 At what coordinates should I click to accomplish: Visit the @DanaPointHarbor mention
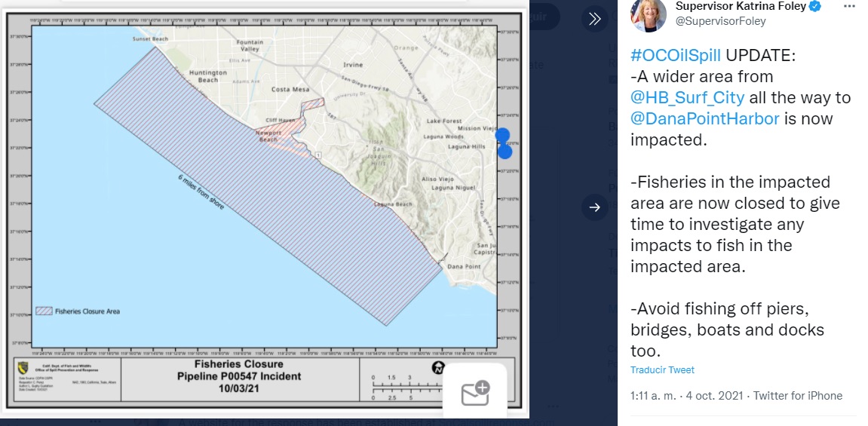click(x=704, y=119)
